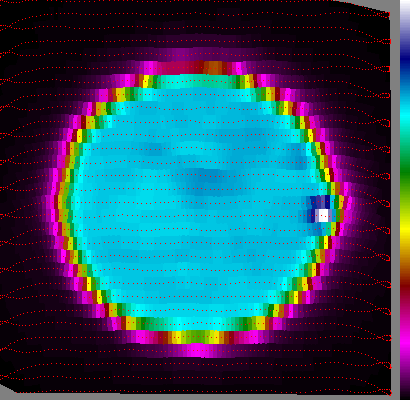The width and height of the screenshot is (410, 400).
Task: Pick the cyan band on the color scale
Action: 405,114
